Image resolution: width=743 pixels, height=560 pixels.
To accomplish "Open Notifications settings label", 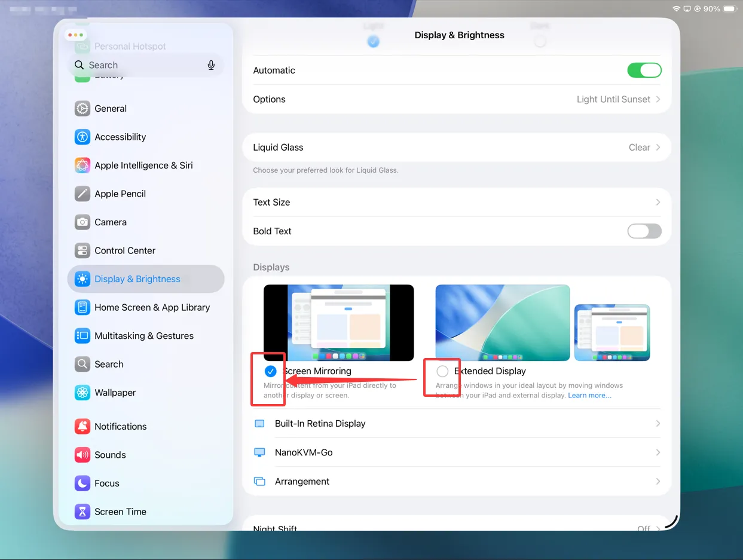I will click(x=121, y=426).
